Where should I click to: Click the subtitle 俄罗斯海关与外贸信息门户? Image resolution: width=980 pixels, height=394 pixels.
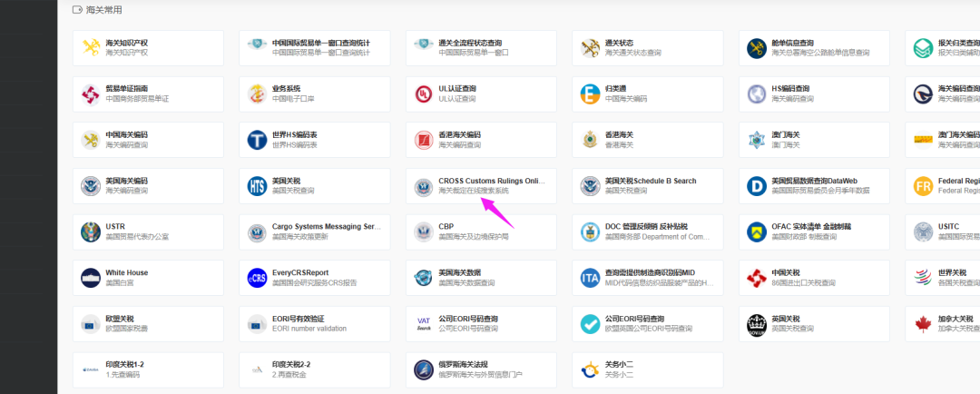click(x=481, y=375)
